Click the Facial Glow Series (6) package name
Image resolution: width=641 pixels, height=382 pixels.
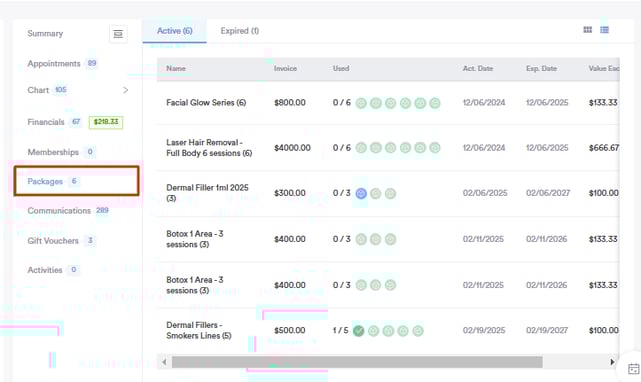[x=206, y=103]
